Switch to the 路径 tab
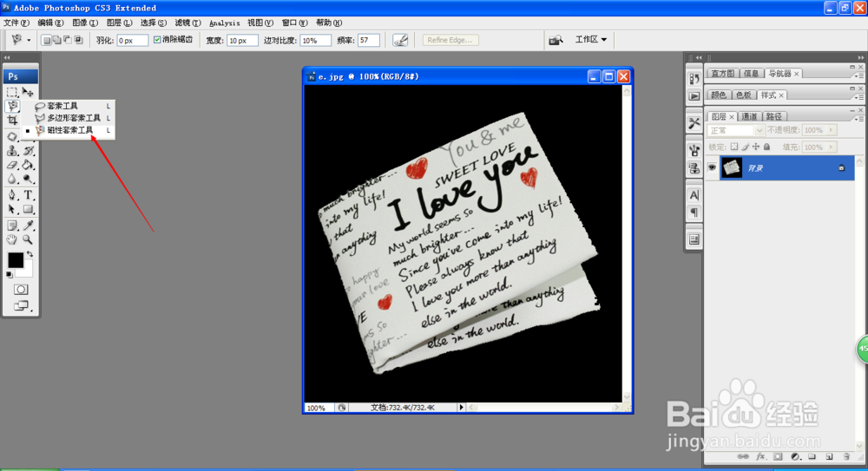Image resolution: width=868 pixels, height=471 pixels. 774,117
